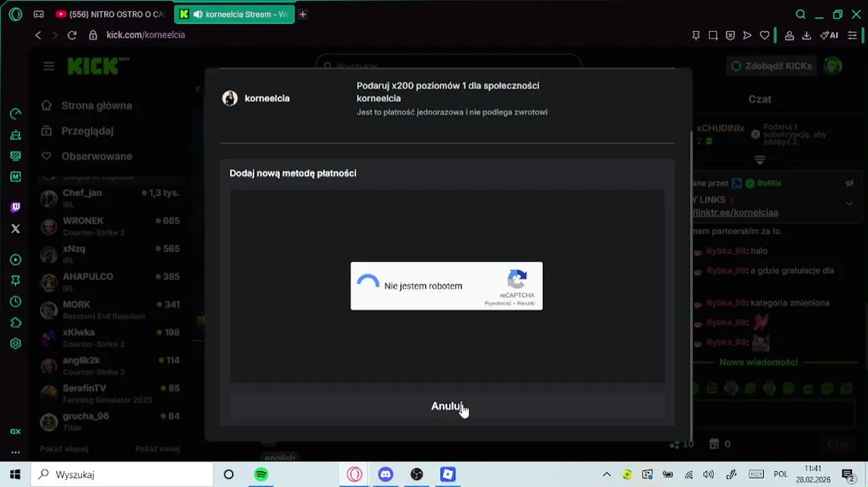Image resolution: width=868 pixels, height=487 pixels.
Task: Take a snapshot with the toolbar icon
Action: [x=713, y=35]
